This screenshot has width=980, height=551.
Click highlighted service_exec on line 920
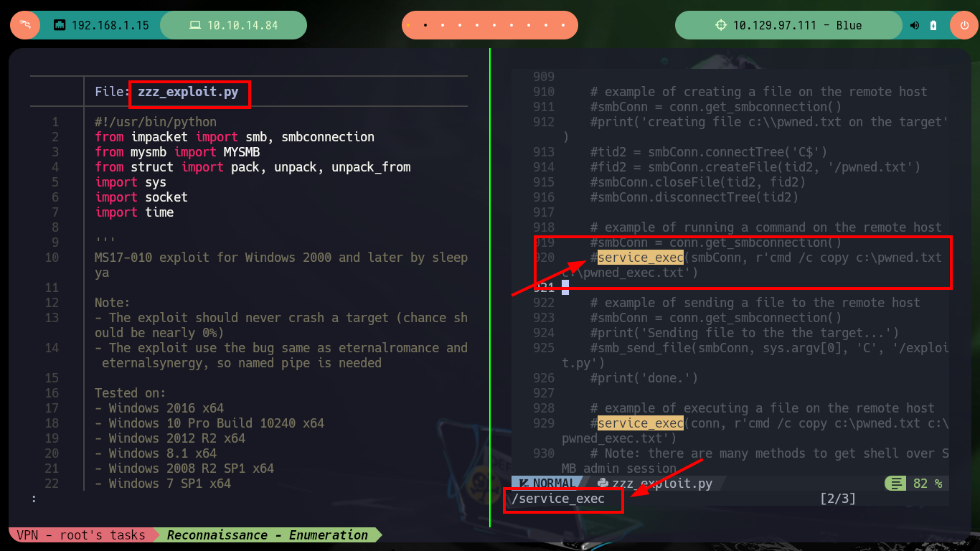coord(641,258)
